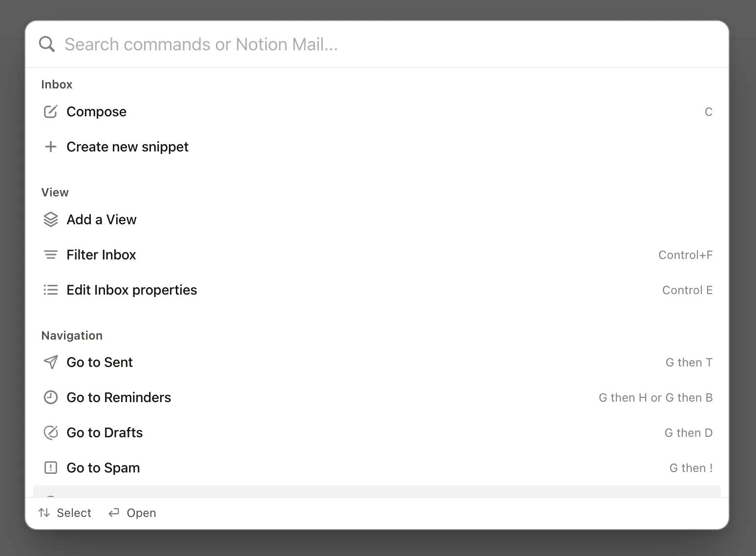The width and height of the screenshot is (756, 556).
Task: Click the Go to Spam warning icon
Action: point(51,468)
